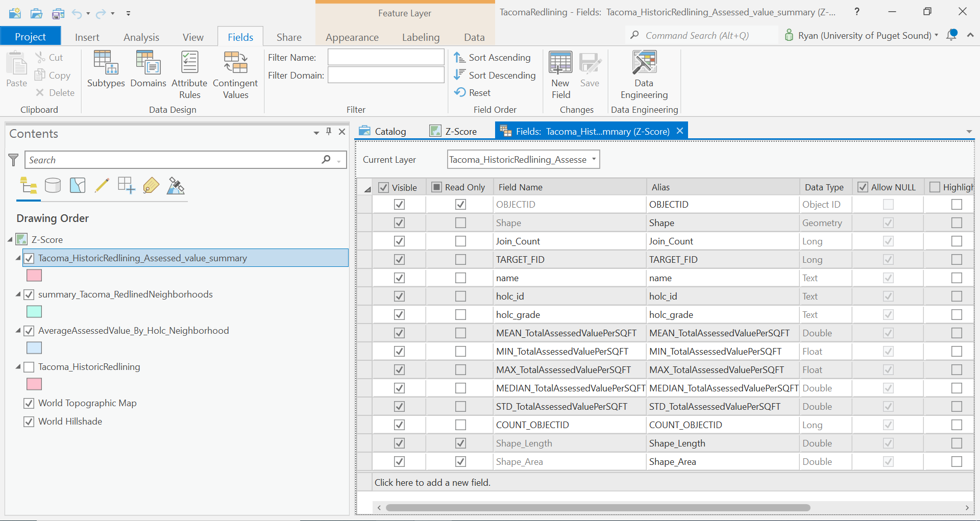This screenshot has height=521, width=980.
Task: Open Contents pane options dropdown arrow
Action: tap(316, 133)
